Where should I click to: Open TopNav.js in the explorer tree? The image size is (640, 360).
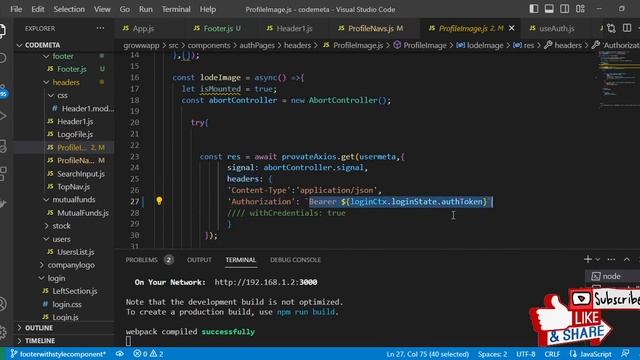(x=73, y=187)
